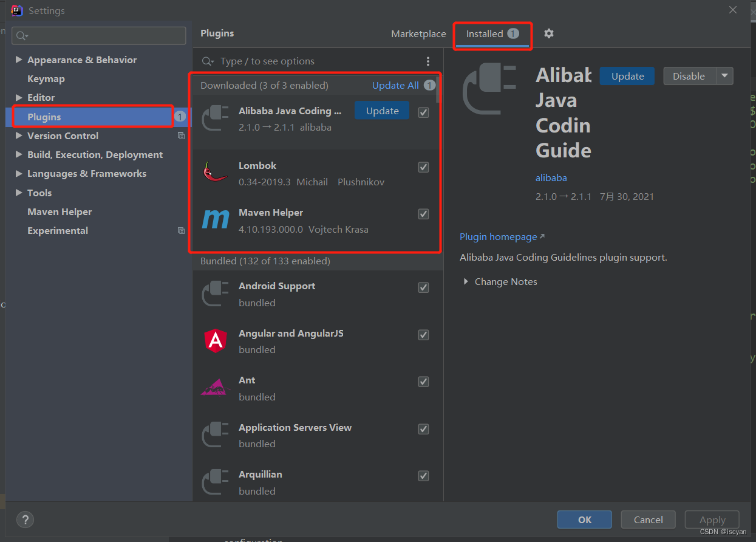Click the Application Servers View plug icon
Viewport: 756px width, 542px height.
pos(215,435)
